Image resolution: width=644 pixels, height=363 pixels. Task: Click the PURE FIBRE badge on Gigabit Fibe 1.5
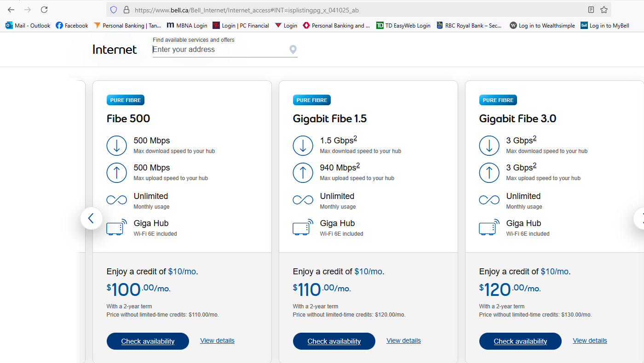tap(312, 100)
